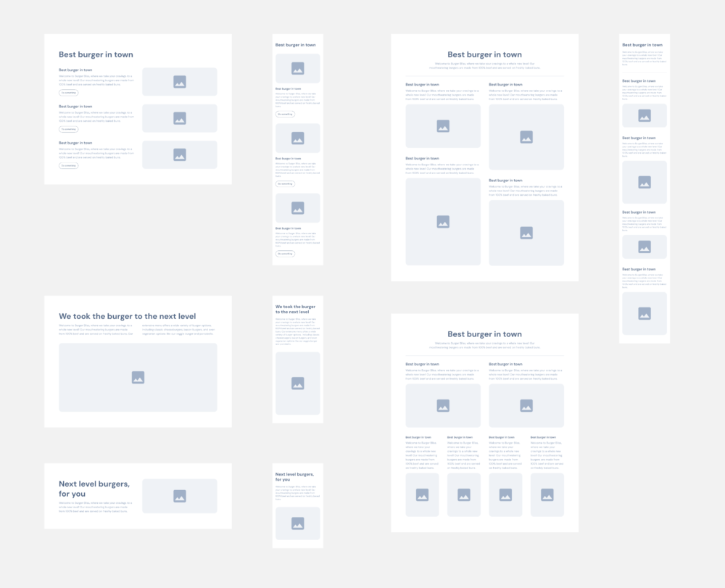725x588 pixels.
Task: Click the image icon in the mobile 'Next level burgers' frame
Action: (x=297, y=523)
